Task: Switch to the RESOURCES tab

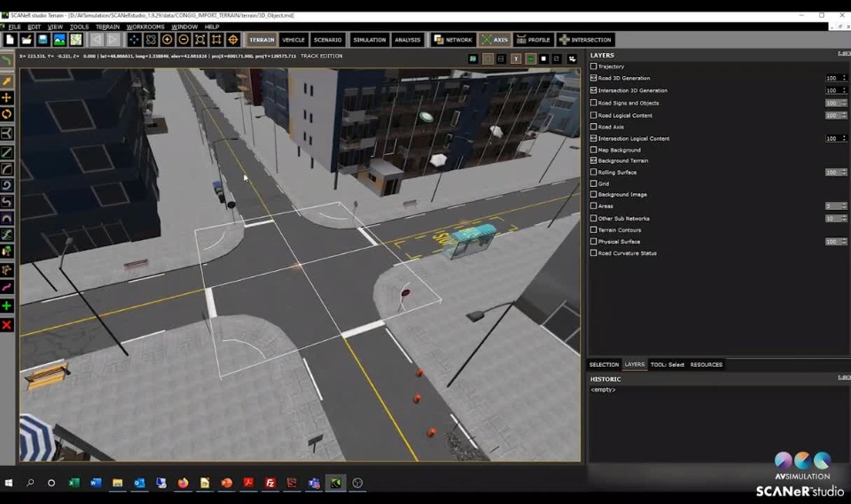Action: (x=707, y=365)
